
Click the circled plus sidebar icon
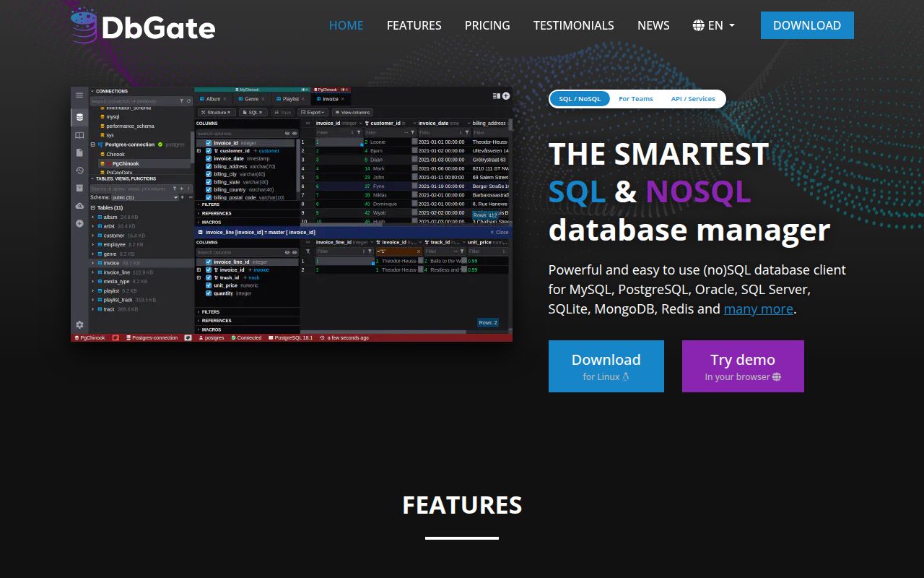79,223
